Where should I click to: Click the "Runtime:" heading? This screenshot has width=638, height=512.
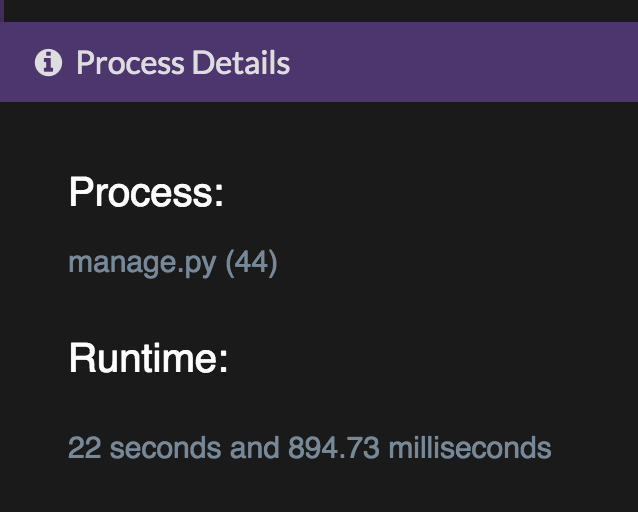point(149,358)
